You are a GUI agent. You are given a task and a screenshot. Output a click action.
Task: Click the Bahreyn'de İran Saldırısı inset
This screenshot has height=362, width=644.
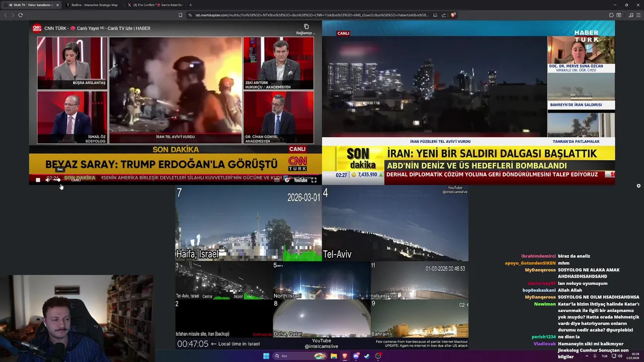tap(581, 90)
